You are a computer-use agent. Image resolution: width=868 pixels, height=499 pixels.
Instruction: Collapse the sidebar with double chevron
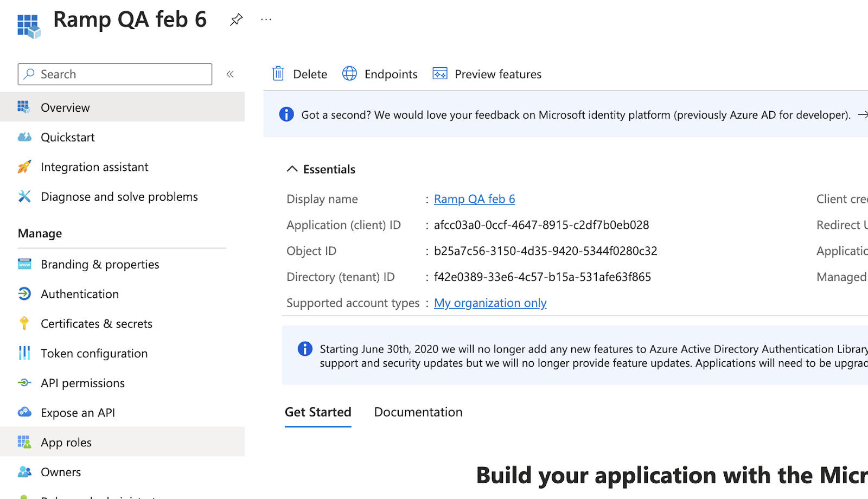(x=230, y=74)
